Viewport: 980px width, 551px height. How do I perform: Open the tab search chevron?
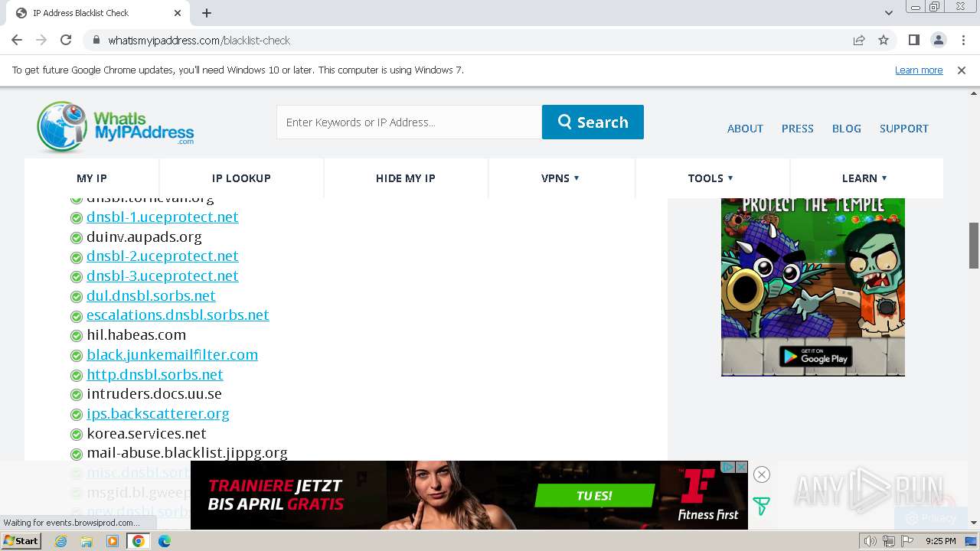pos(889,13)
